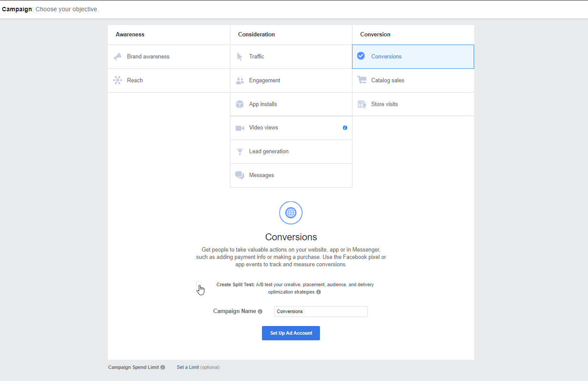Image resolution: width=588 pixels, height=381 pixels.
Task: Click the App installs box icon
Action: (239, 104)
